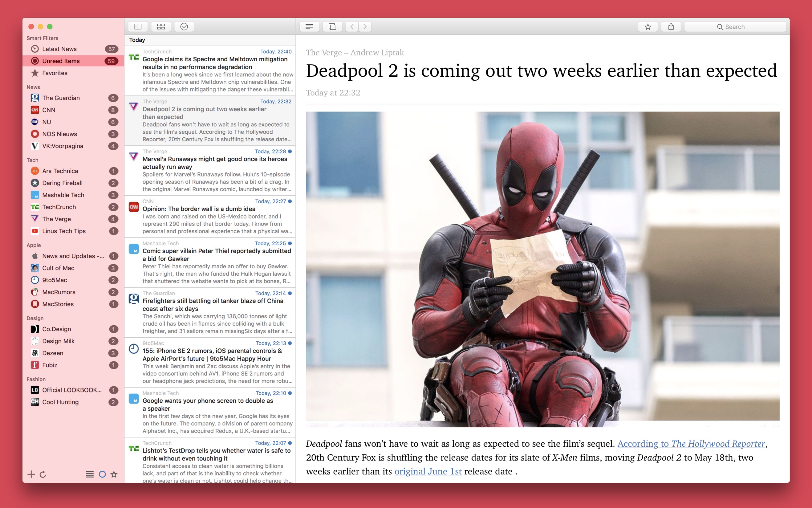Collapse the Tech feed group
The height and width of the screenshot is (508, 812).
(33, 160)
